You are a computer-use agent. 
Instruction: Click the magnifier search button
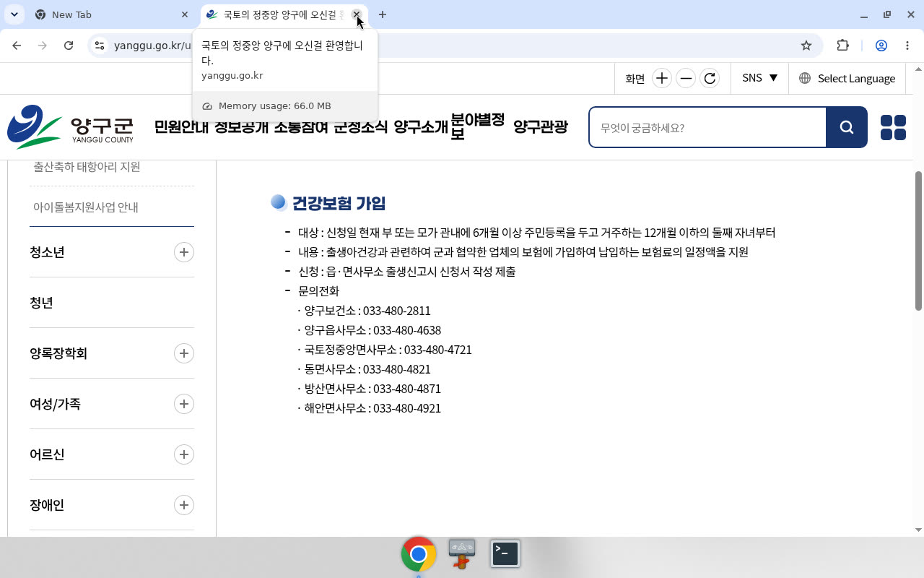(x=847, y=127)
